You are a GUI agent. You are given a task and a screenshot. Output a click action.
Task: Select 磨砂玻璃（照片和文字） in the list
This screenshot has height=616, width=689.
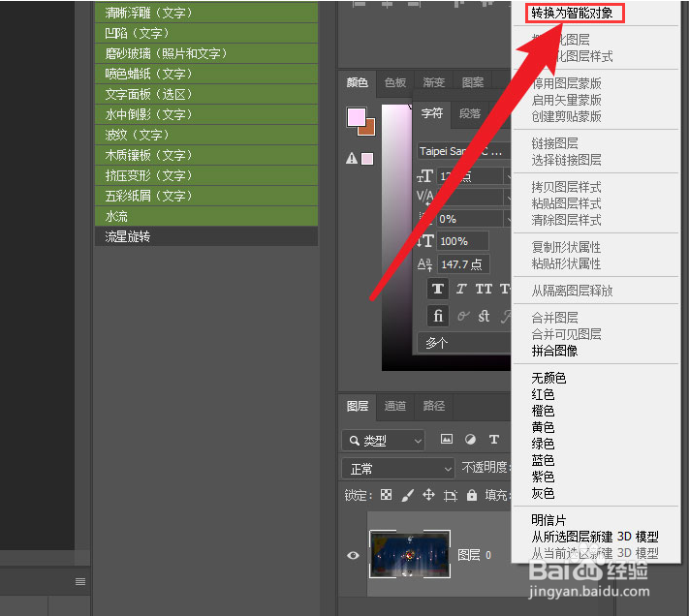(206, 53)
